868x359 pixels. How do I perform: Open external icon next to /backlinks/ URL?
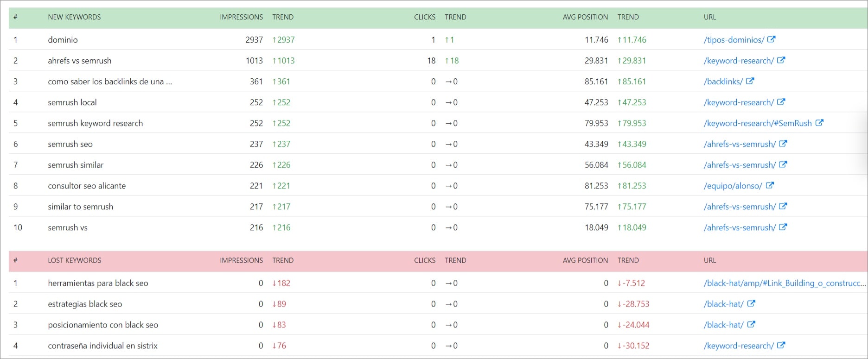click(x=750, y=81)
